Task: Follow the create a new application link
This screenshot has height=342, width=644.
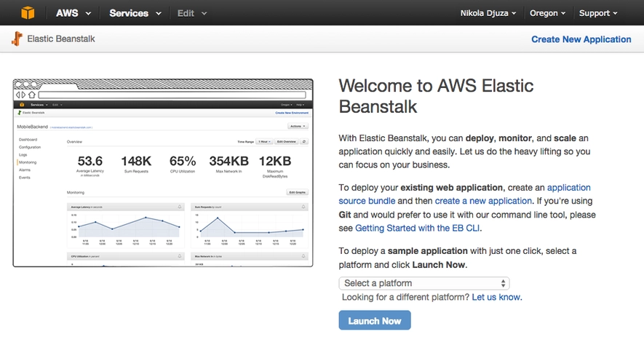Action: [x=483, y=201]
